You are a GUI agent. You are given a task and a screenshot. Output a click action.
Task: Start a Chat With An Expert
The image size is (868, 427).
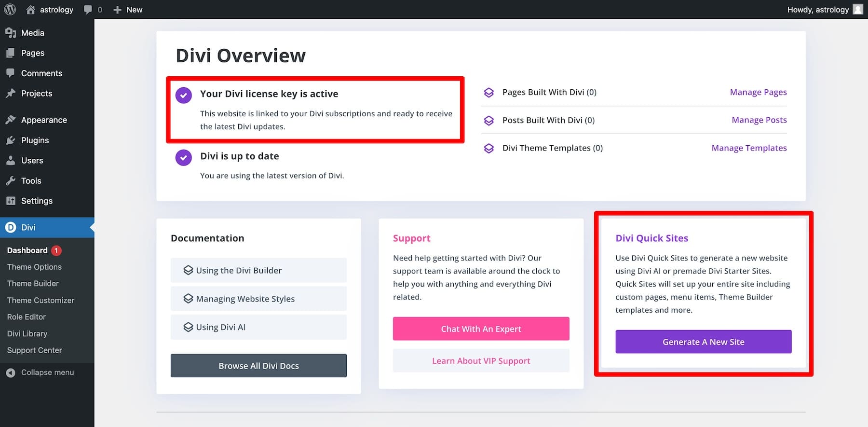pyautogui.click(x=481, y=329)
